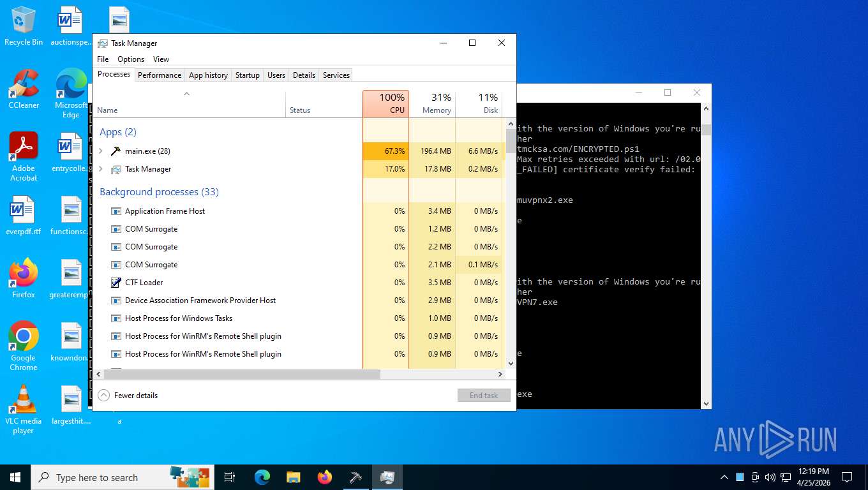Open Firefox from the taskbar

click(325, 477)
